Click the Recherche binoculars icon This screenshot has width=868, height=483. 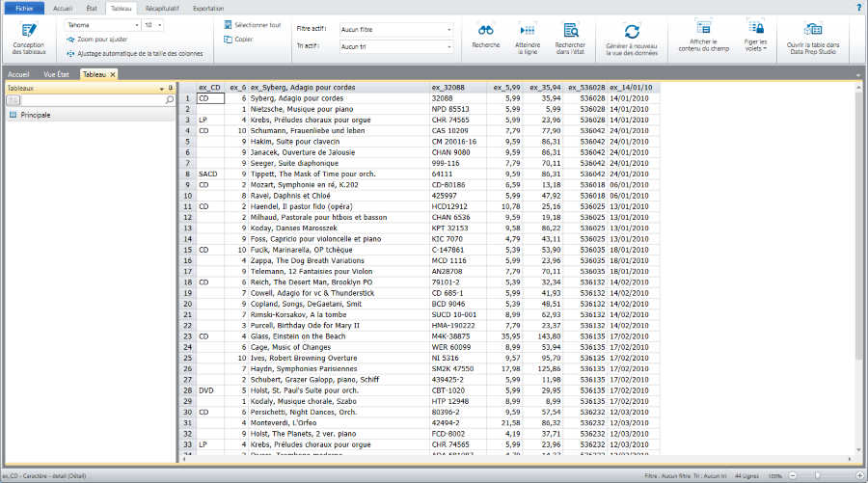tap(486, 30)
